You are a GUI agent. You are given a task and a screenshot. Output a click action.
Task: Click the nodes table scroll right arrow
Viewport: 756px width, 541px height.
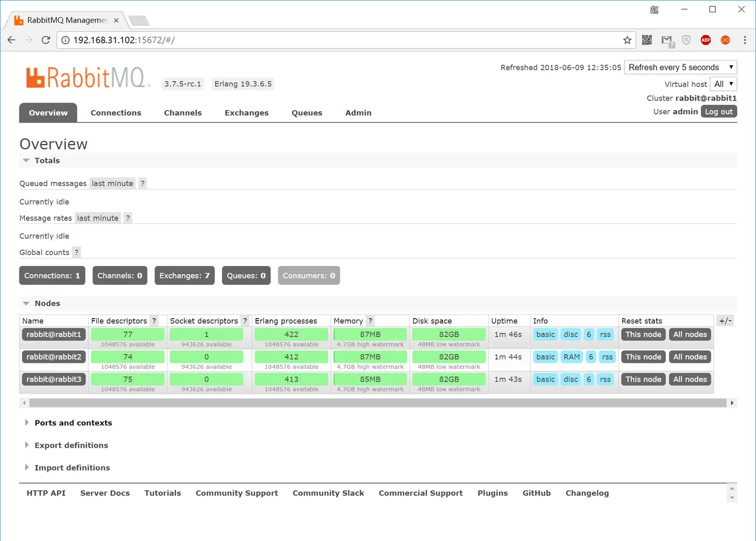732,403
